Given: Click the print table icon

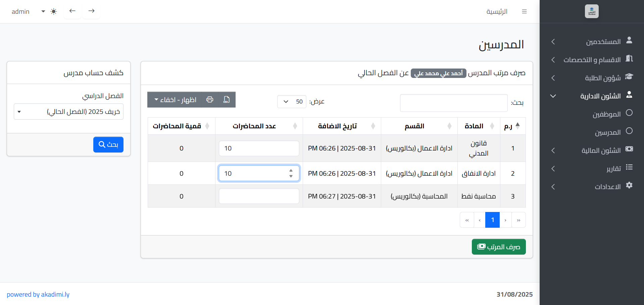Looking at the screenshot, I should tap(210, 100).
